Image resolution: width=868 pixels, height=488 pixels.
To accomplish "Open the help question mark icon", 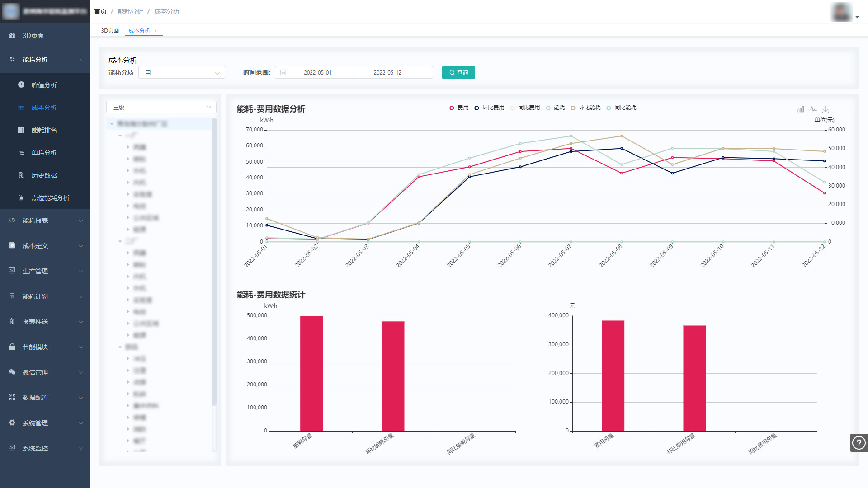I will coord(858,443).
